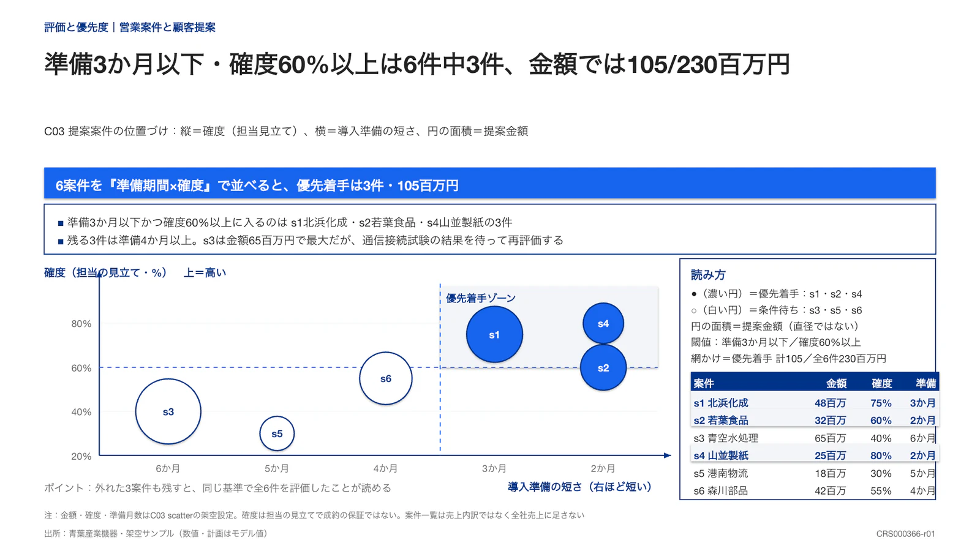Click the 読み方 legend heading
This screenshot has width=980, height=551.
coord(708,275)
